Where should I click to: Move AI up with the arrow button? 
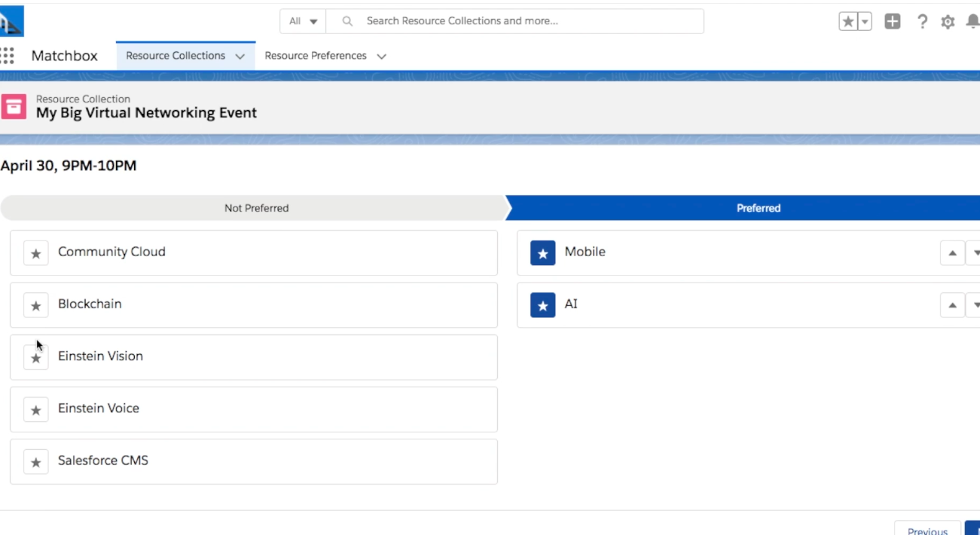pos(952,305)
